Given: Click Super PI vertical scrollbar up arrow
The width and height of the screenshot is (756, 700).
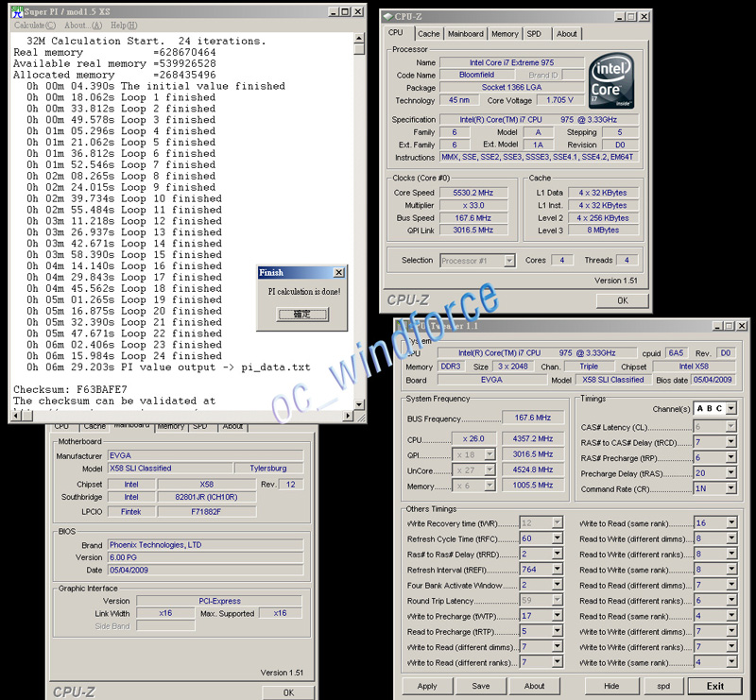Looking at the screenshot, I should [359, 39].
